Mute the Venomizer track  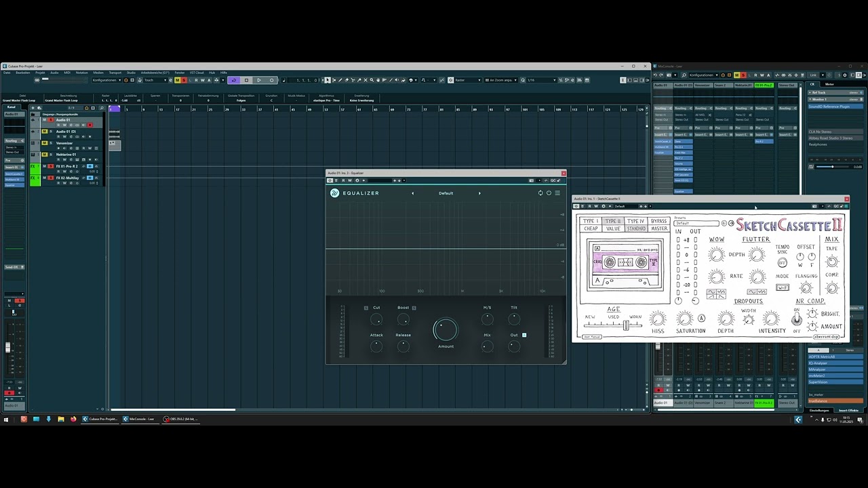tap(44, 143)
